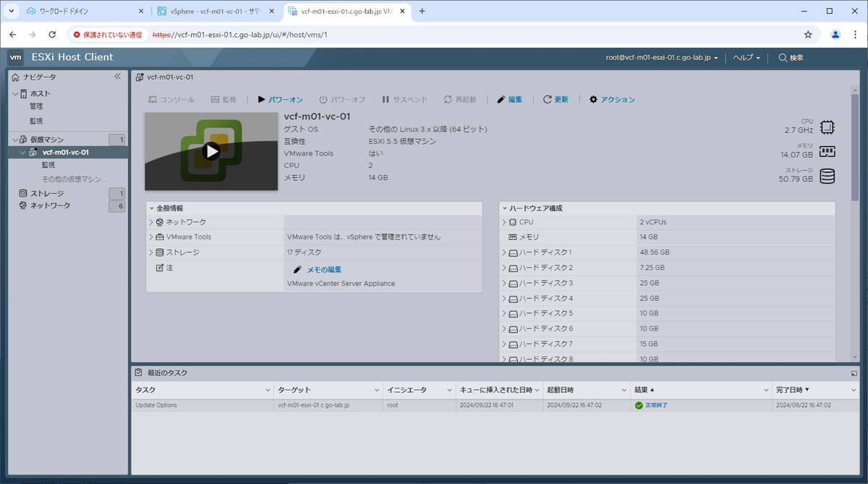868x484 pixels.
Task: Collapse the 仮想マシン tree node
Action: [15, 140]
